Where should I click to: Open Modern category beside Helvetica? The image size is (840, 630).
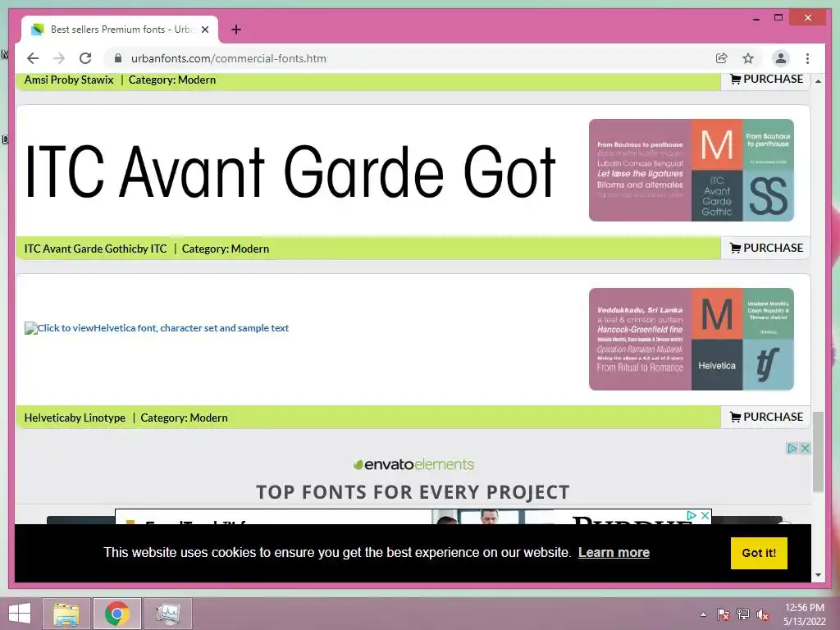(x=208, y=418)
